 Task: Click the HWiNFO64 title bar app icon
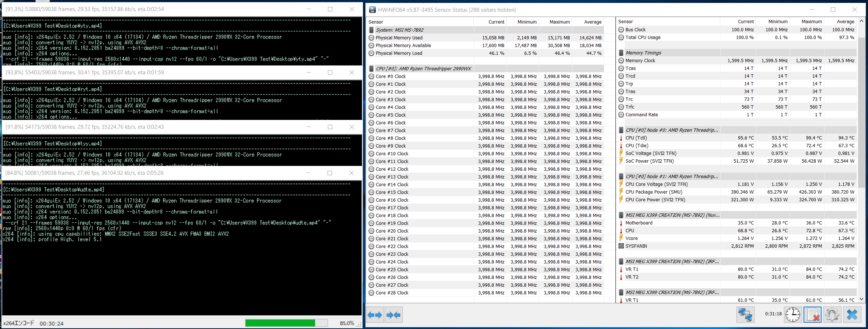(x=372, y=10)
